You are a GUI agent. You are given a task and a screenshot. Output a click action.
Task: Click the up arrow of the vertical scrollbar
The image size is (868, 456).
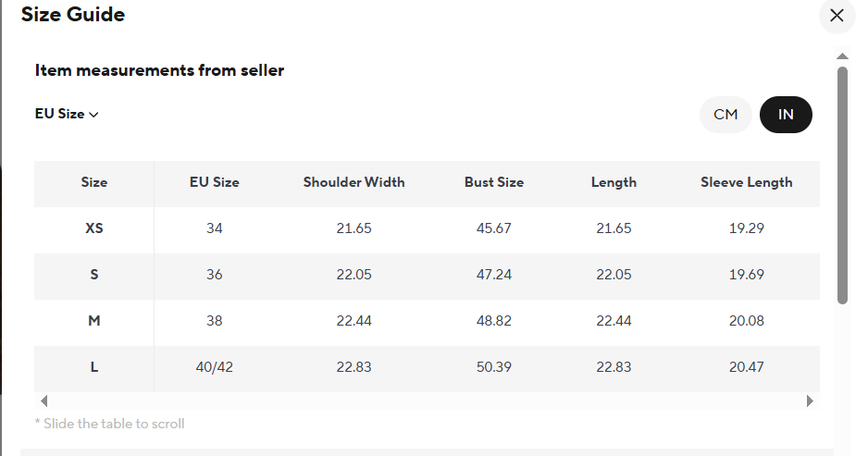click(x=842, y=56)
